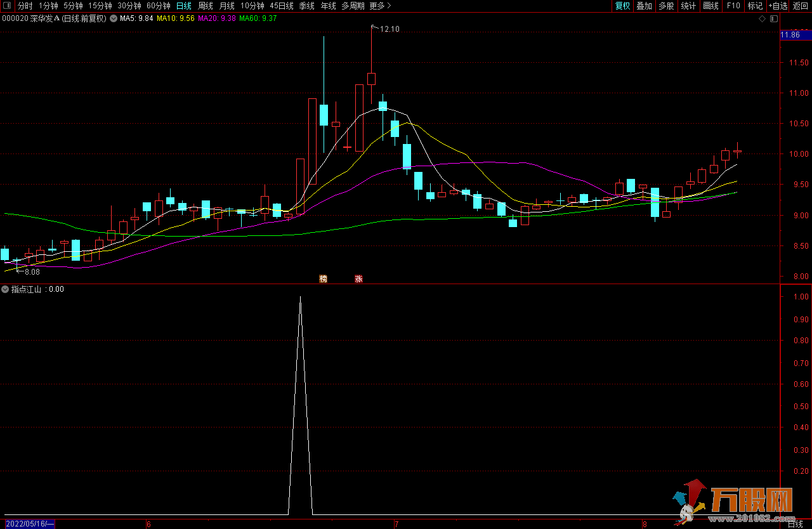Click the 榜 ranking marker icon
812x529 pixels.
[x=323, y=278]
